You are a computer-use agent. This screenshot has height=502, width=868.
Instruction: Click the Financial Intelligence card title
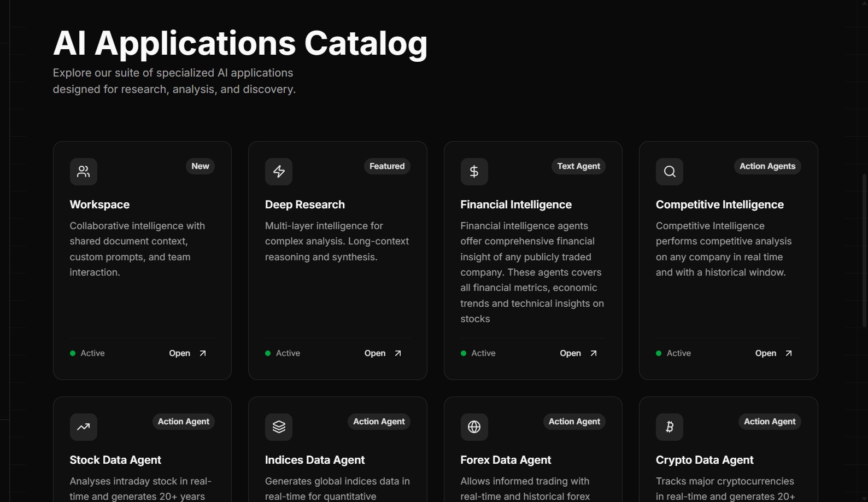tap(516, 205)
